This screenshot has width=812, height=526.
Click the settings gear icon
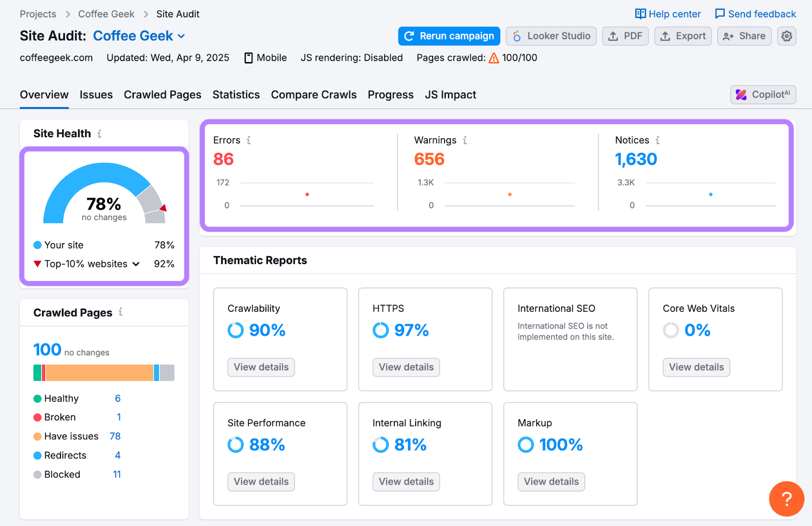point(786,36)
